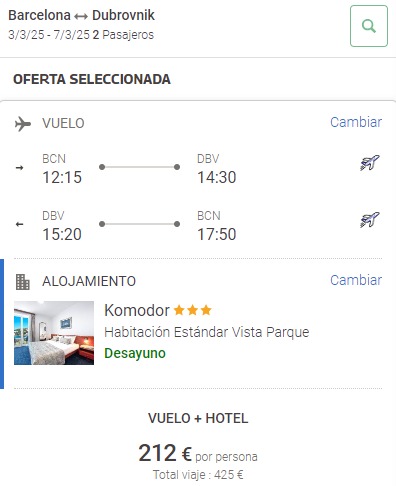The image size is (396, 486).
Task: Click the 212 € per person price
Action: [198, 453]
